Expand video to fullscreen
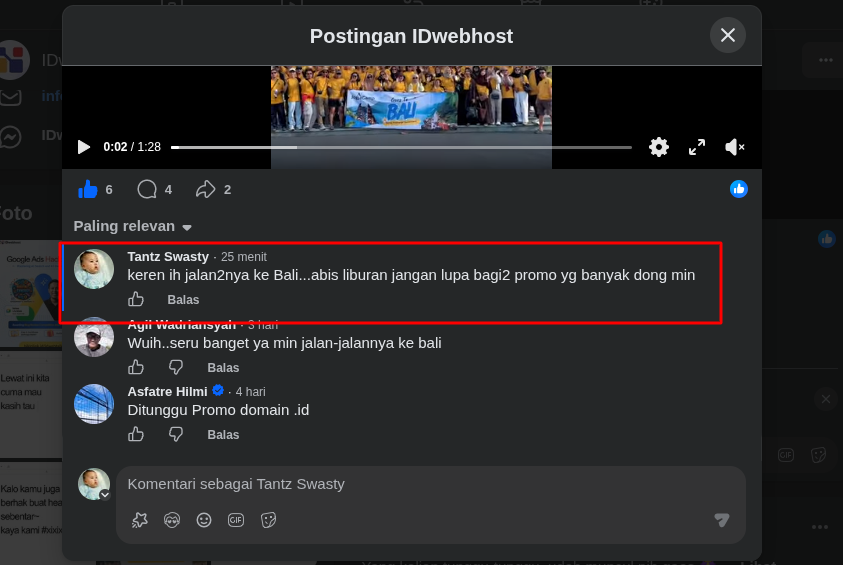 [697, 147]
